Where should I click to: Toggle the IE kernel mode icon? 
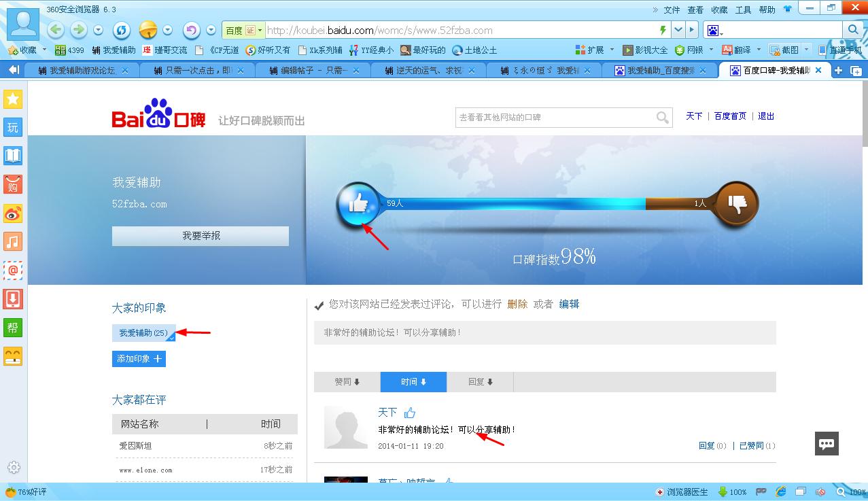781,492
